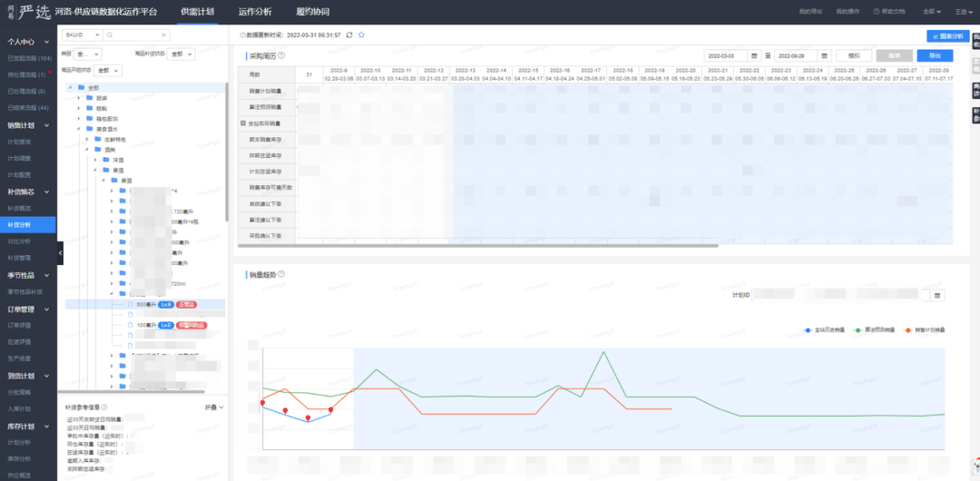Click help icon before 数据更新时间
This screenshot has width=980, height=481.
click(242, 35)
